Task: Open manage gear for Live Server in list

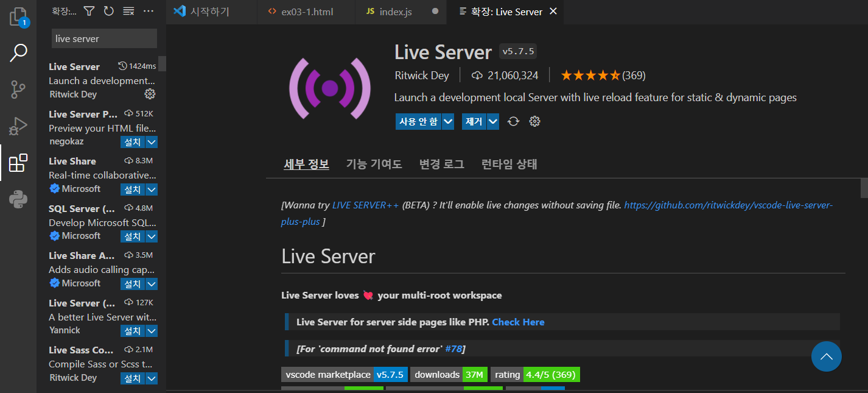Action: coord(150,94)
